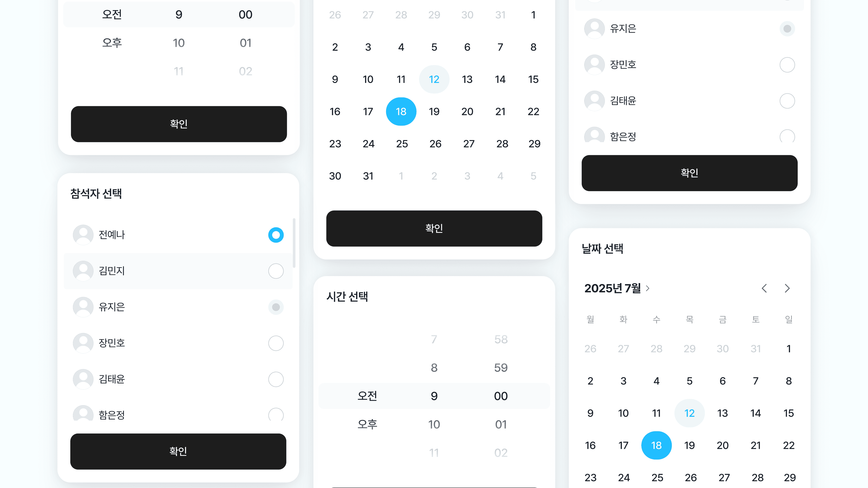Choose 오후 in the bottom time picker
This screenshot has height=488, width=868.
(367, 424)
